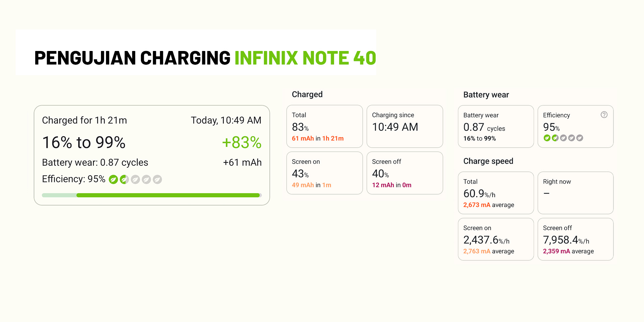Click 'Battery wear: 0.87 cycles' line in summary

95,162
